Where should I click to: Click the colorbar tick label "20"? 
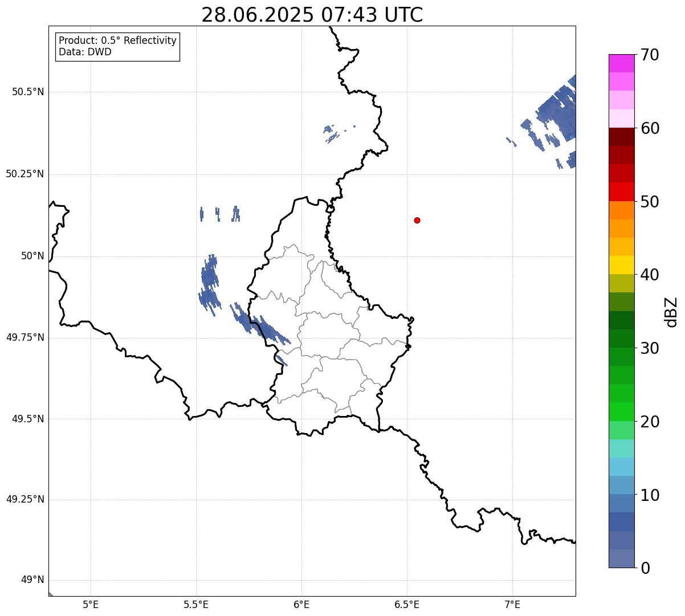(650, 422)
